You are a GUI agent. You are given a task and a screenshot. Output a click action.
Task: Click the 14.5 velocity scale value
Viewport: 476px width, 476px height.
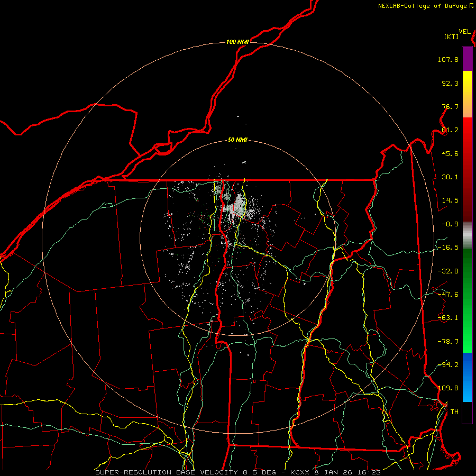point(450,200)
